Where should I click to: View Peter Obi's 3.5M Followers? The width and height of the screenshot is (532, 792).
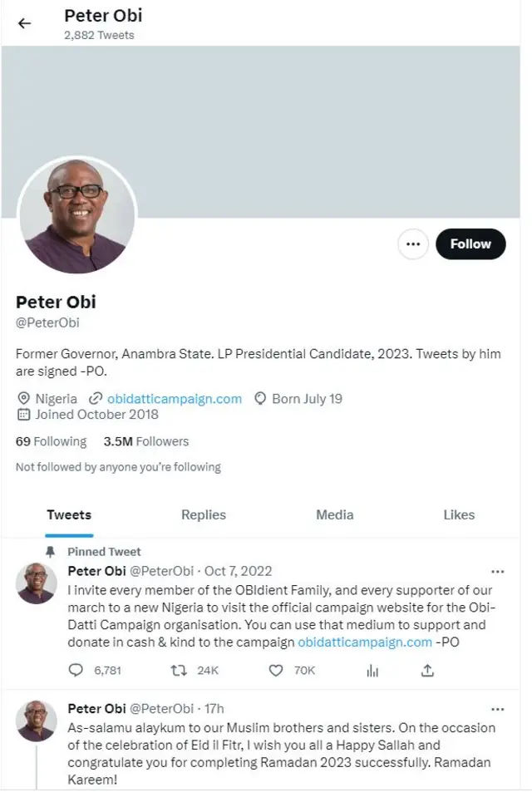145,441
